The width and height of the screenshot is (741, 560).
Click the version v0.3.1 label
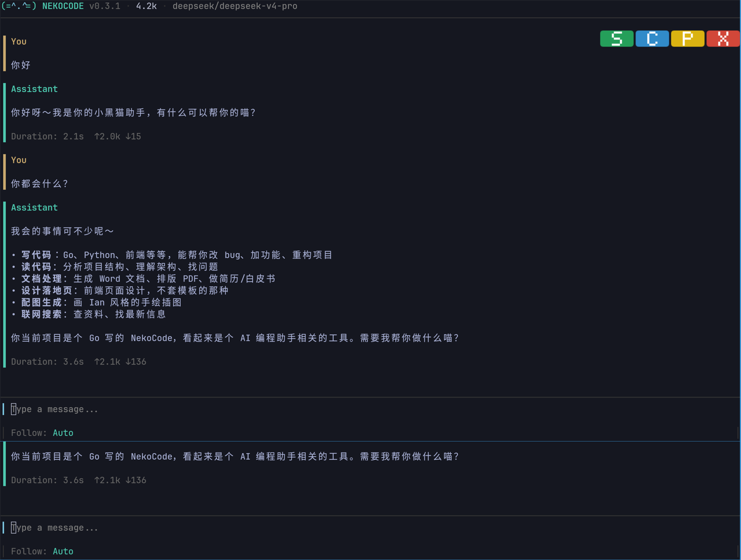[105, 6]
